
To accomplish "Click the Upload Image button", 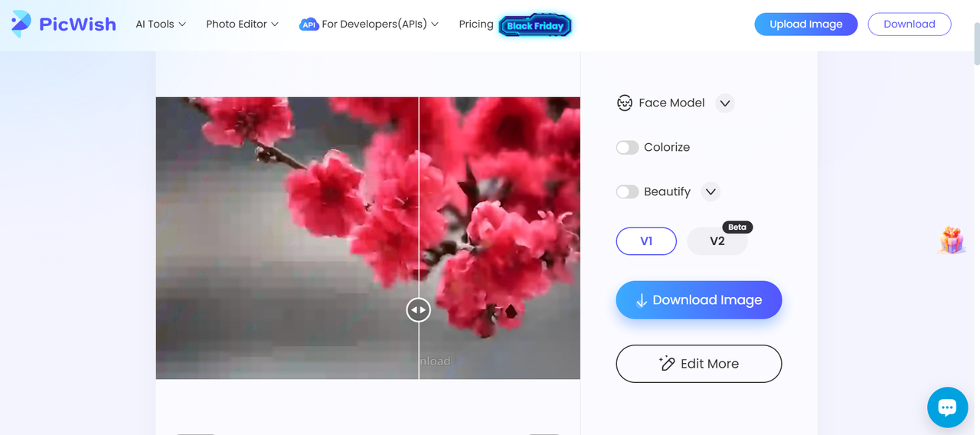I will pyautogui.click(x=806, y=24).
